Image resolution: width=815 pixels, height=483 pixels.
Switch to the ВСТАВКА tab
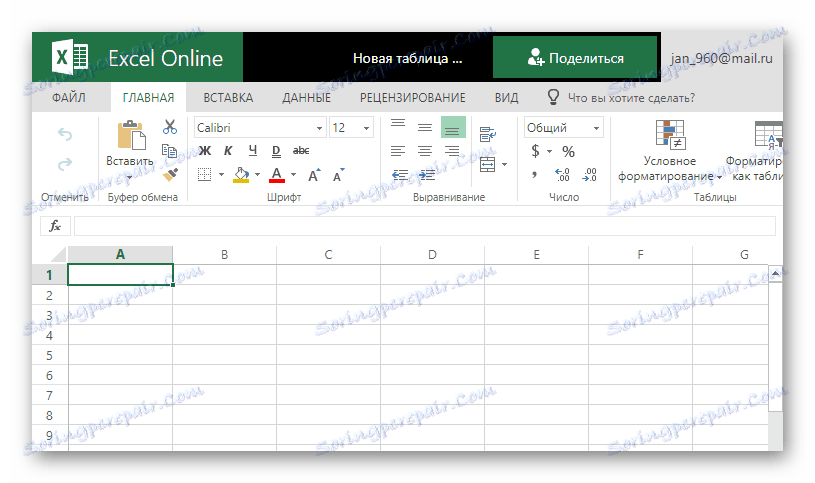228,98
